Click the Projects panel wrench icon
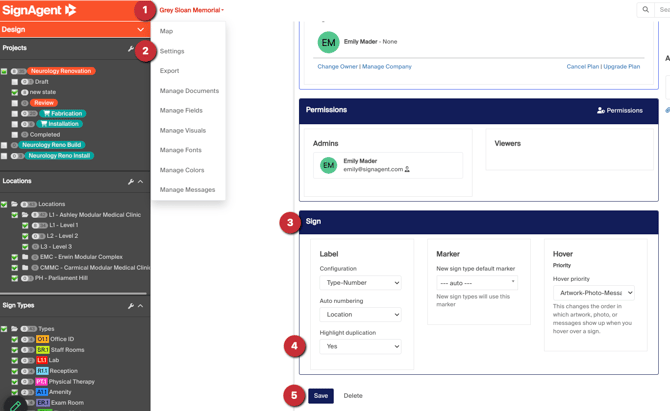This screenshot has width=670, height=411. pos(130,48)
